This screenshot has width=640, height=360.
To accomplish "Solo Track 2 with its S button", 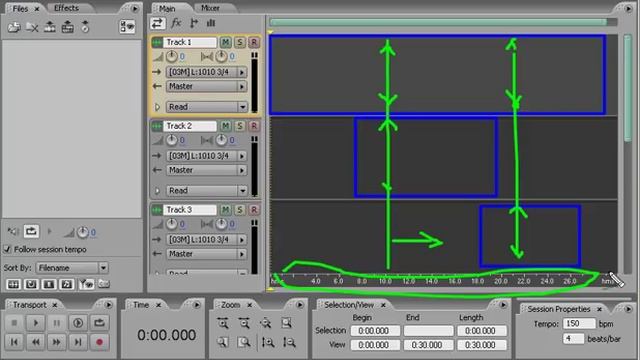I will point(240,126).
